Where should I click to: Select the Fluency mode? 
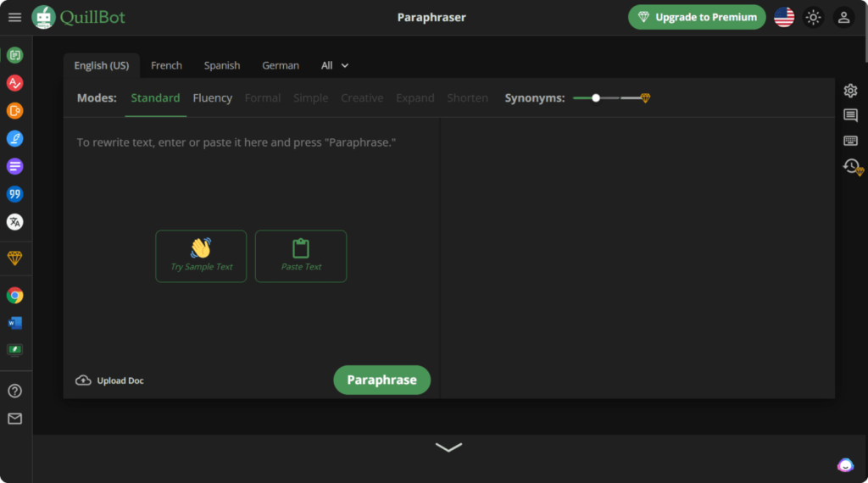point(213,98)
